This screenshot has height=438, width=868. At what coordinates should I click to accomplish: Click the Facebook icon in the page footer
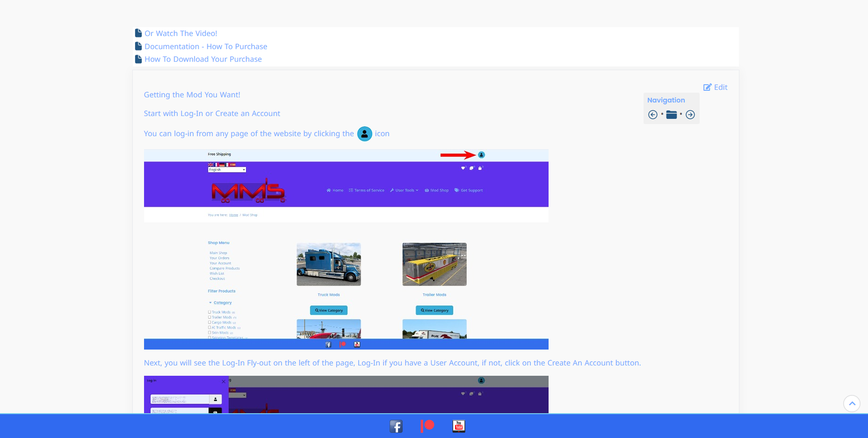tap(396, 426)
